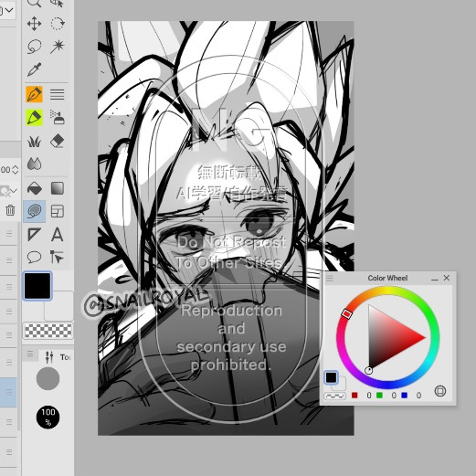This screenshot has width=476, height=476.
Task: Open the Tool property tab icon
Action: (49, 357)
